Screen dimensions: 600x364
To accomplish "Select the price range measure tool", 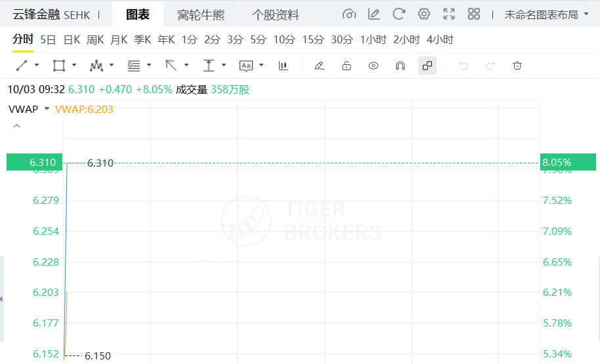I will point(209,66).
